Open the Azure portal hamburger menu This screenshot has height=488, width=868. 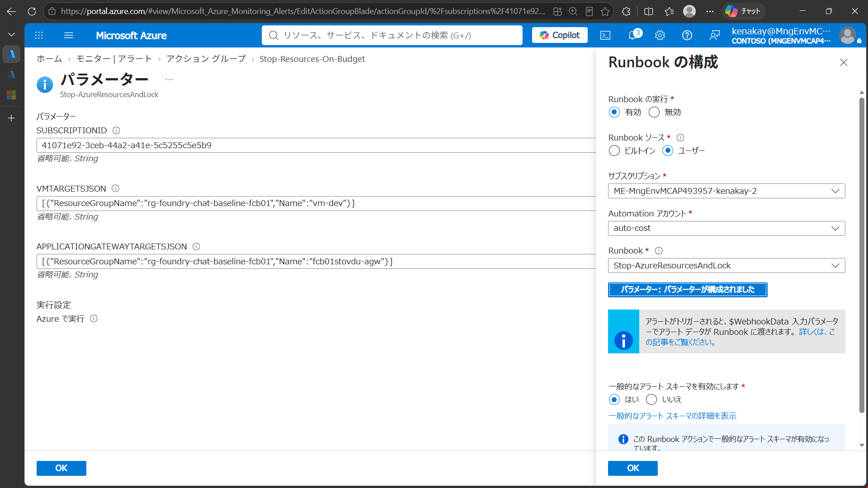coord(69,35)
